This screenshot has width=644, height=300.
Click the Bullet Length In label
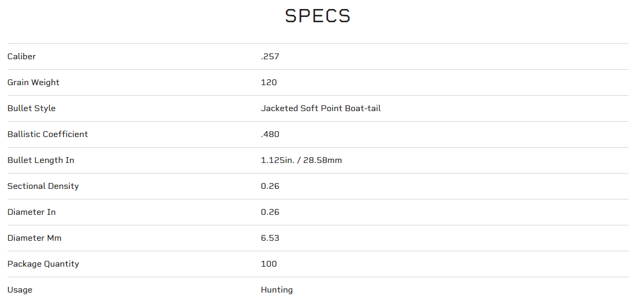tap(41, 160)
